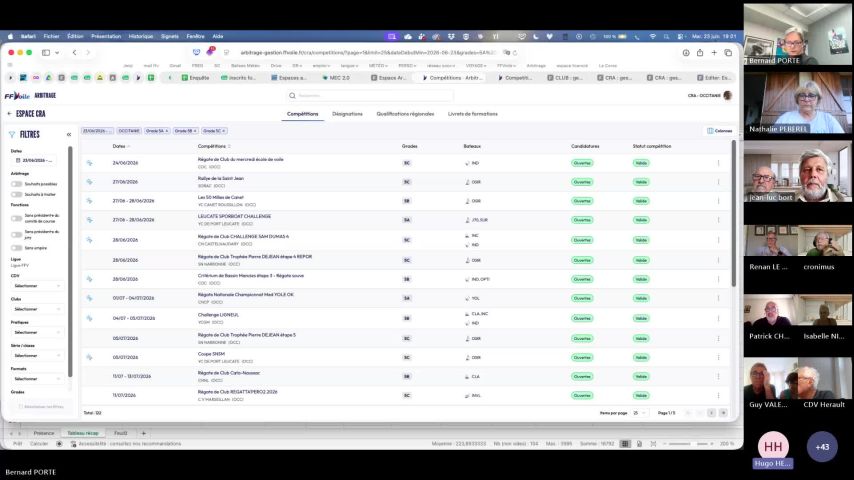Remove the Grade 5C filter chip

click(x=223, y=131)
